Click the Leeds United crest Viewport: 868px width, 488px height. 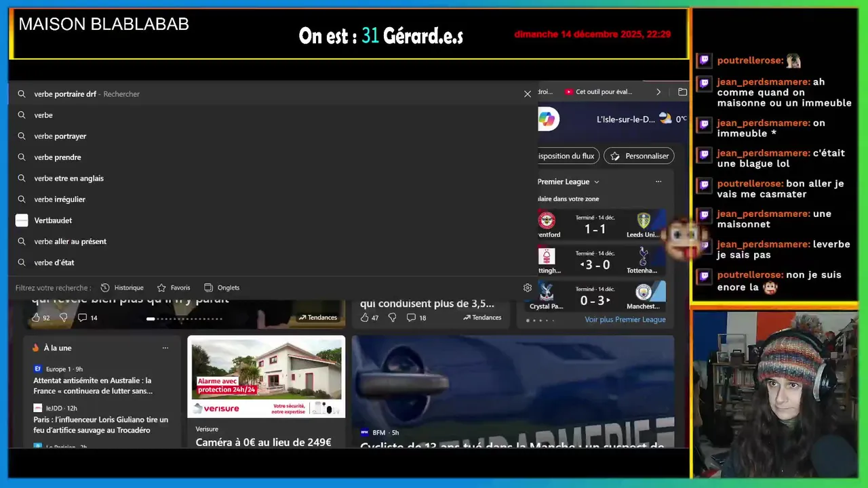point(644,220)
